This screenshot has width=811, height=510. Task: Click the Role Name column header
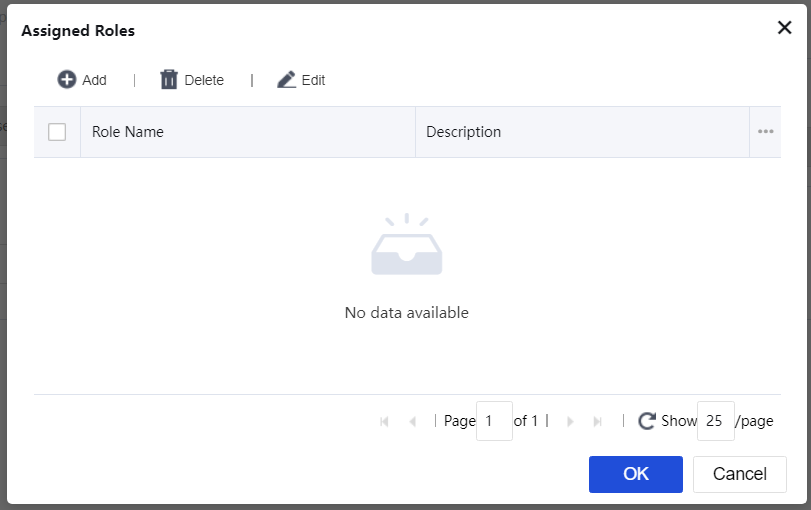128,132
